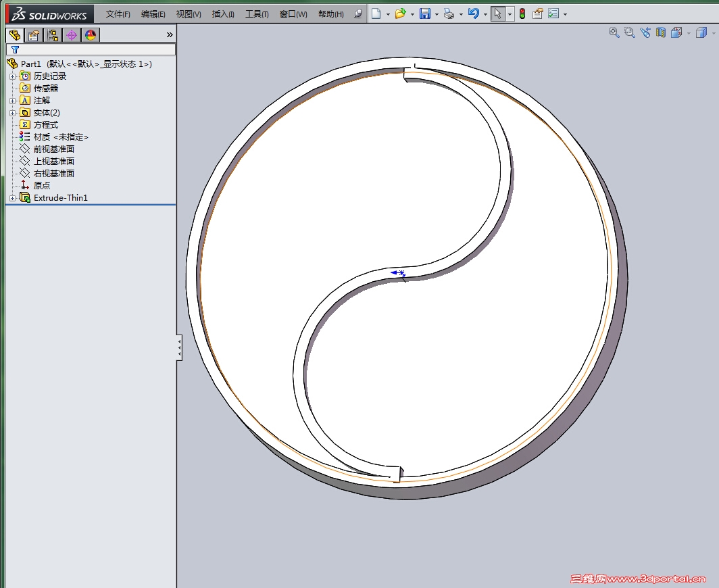Collapse the left panel via splitter handle

click(179, 347)
